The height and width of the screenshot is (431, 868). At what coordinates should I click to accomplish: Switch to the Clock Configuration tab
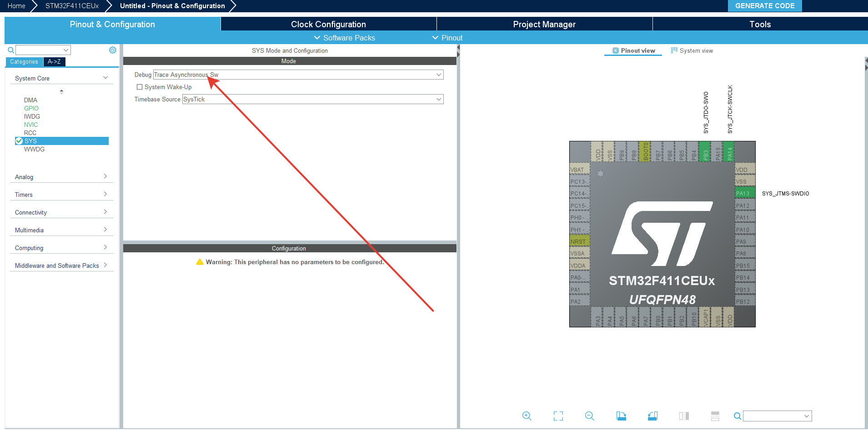(x=328, y=24)
